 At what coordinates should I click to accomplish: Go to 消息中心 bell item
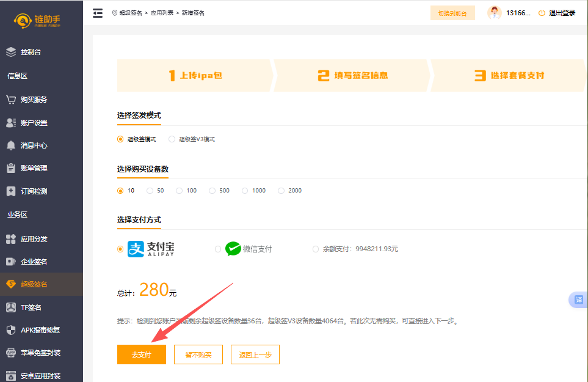pos(34,145)
